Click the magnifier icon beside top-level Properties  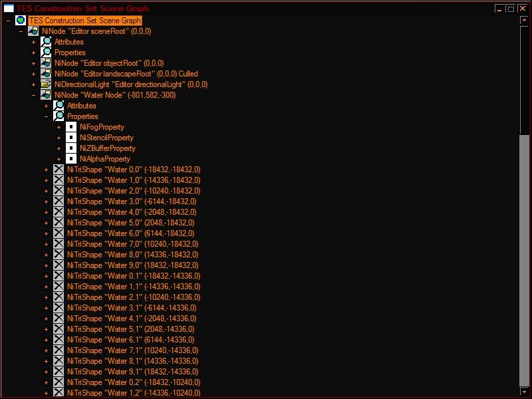point(46,53)
